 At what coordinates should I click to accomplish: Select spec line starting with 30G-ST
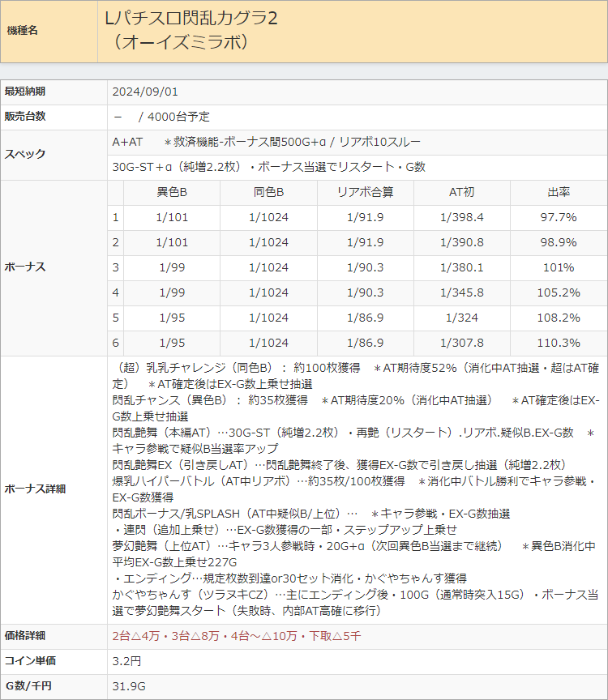(x=268, y=167)
